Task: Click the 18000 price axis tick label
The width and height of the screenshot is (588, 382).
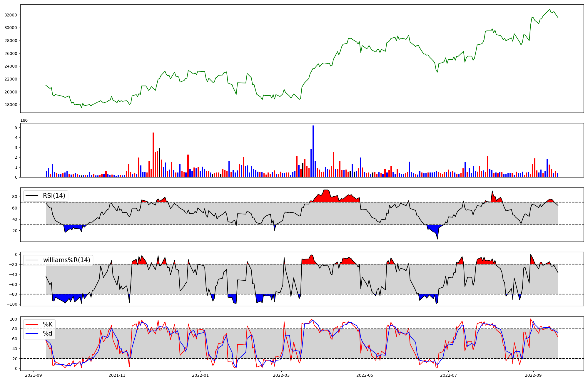Action: pos(11,105)
